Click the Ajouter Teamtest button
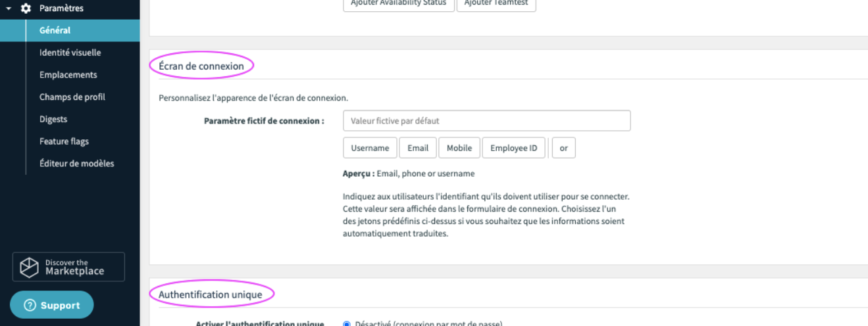The image size is (868, 326). pos(496,3)
